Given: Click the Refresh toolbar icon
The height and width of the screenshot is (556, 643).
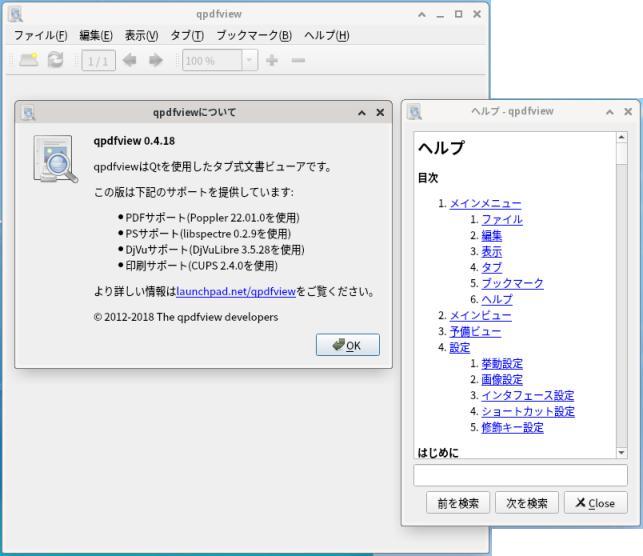Looking at the screenshot, I should (x=55, y=60).
